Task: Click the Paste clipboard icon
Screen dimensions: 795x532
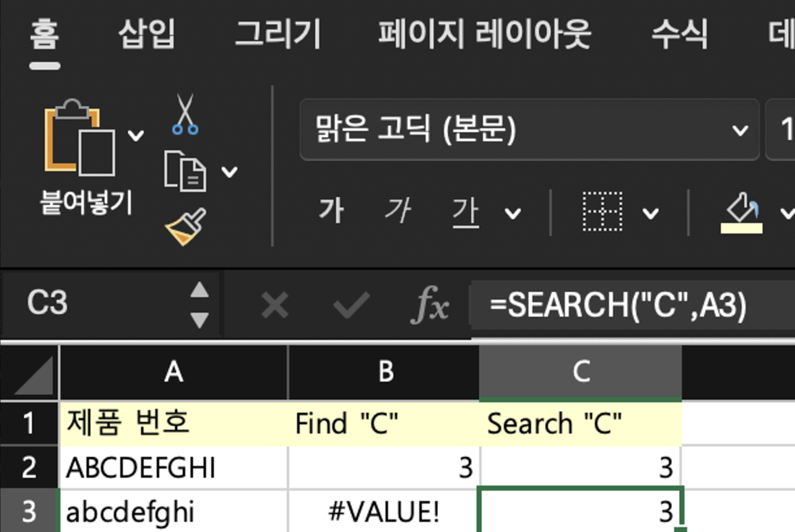Action: coord(79,138)
